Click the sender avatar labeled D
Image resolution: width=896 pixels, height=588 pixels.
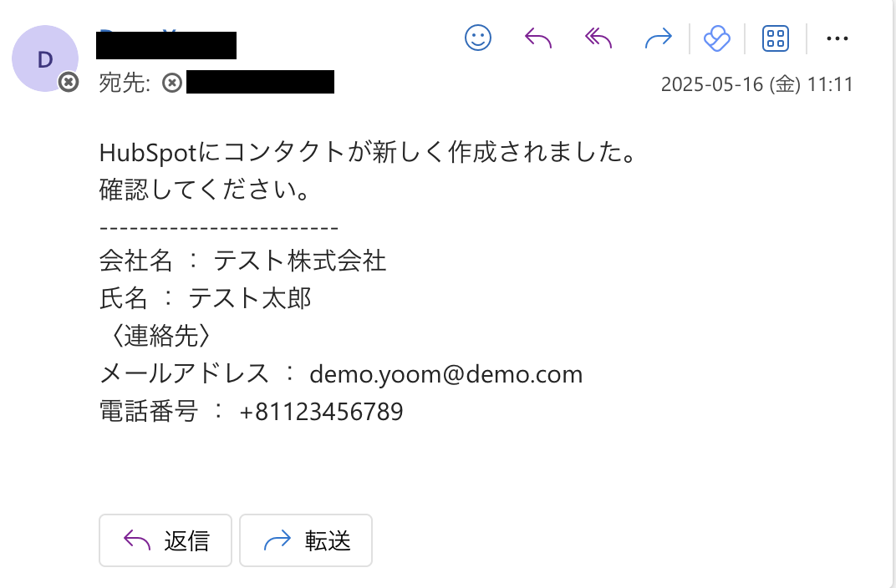(x=44, y=58)
